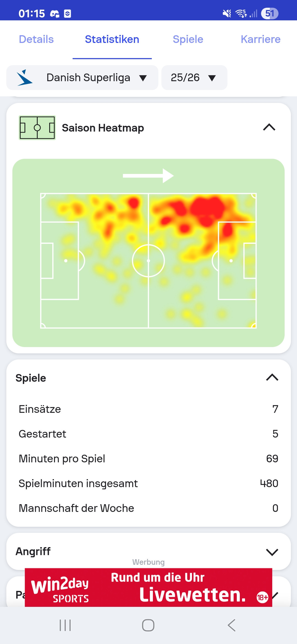
Task: Open the 25/26 season dropdown
Action: coord(194,78)
